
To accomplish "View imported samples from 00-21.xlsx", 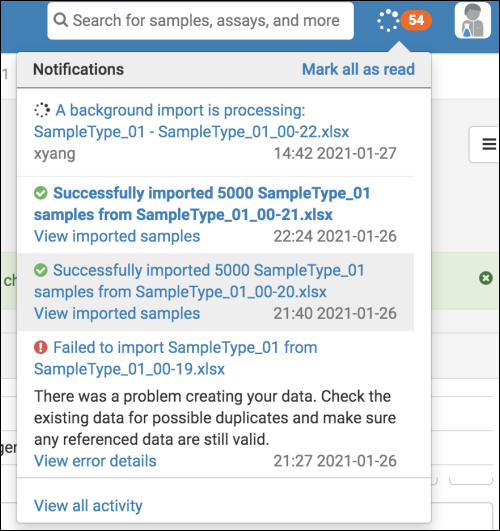I will 117,236.
